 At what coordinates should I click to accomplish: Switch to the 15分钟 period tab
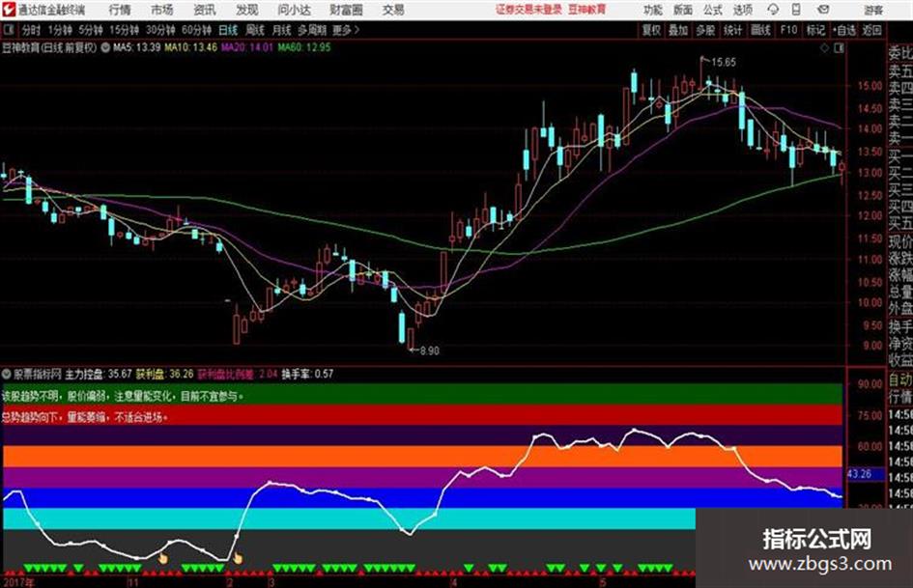click(x=125, y=30)
